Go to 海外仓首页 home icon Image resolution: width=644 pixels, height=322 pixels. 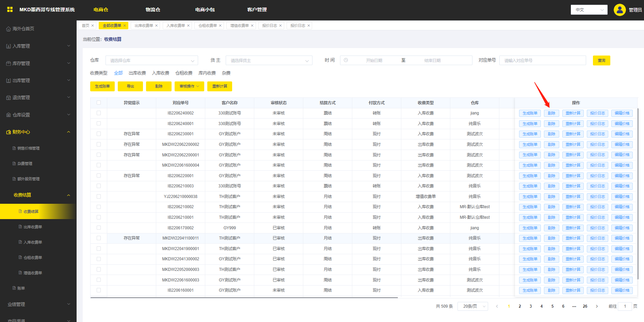[9, 29]
